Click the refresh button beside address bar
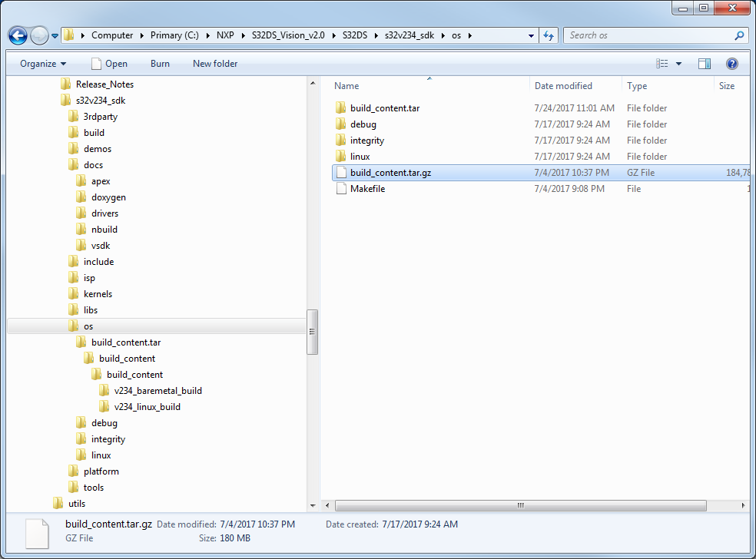This screenshot has height=559, width=756. [x=549, y=35]
